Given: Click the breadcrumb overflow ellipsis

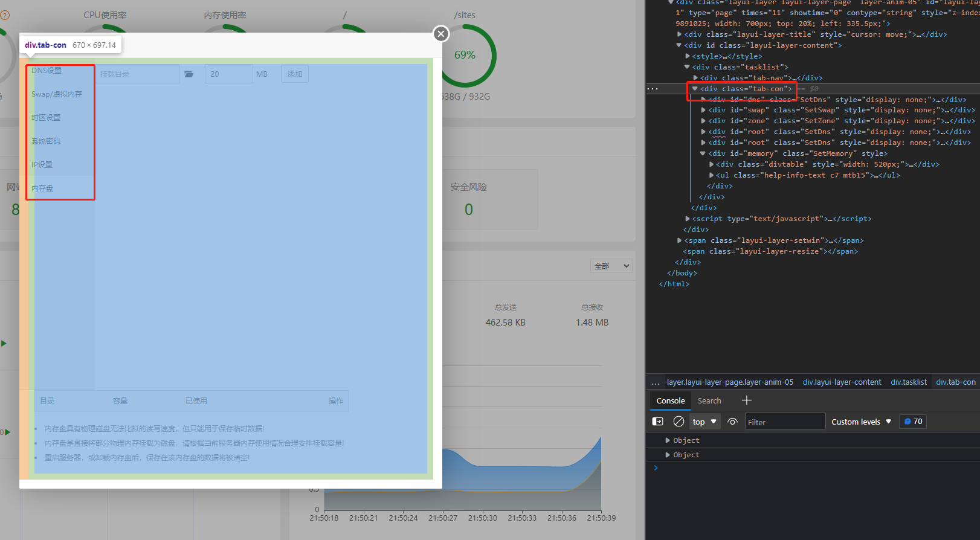Looking at the screenshot, I should point(656,382).
